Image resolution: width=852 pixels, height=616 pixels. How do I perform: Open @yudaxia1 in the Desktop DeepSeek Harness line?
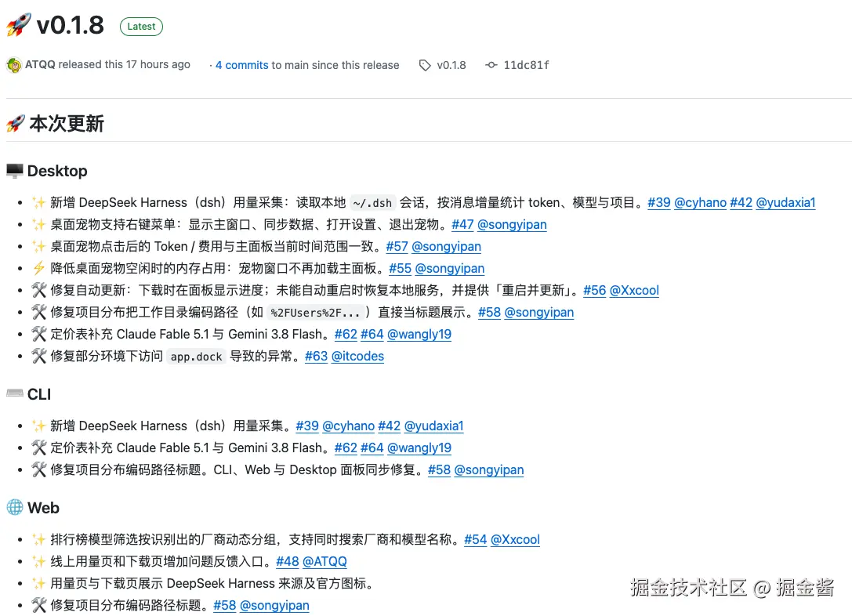785,203
